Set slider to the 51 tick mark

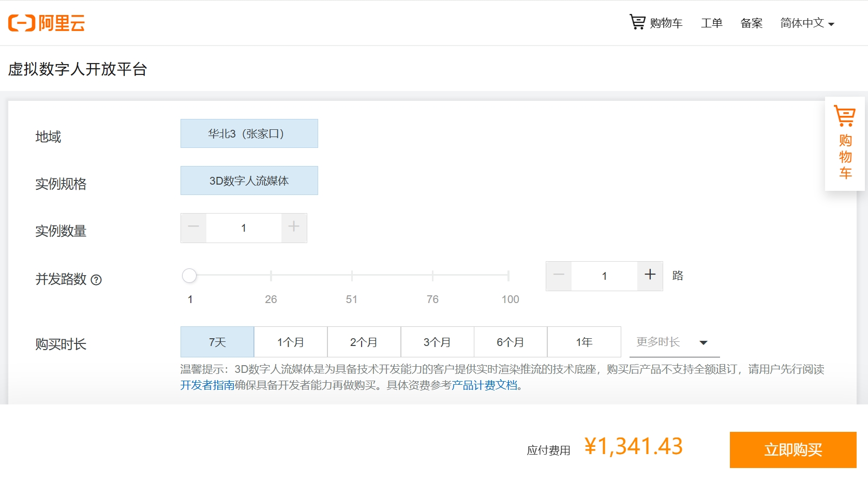pyautogui.click(x=352, y=276)
